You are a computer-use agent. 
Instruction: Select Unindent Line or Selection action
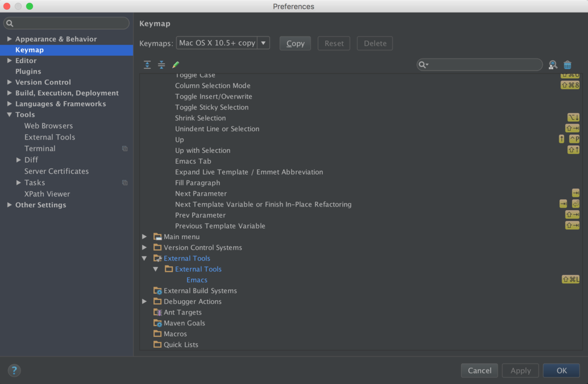[217, 129]
